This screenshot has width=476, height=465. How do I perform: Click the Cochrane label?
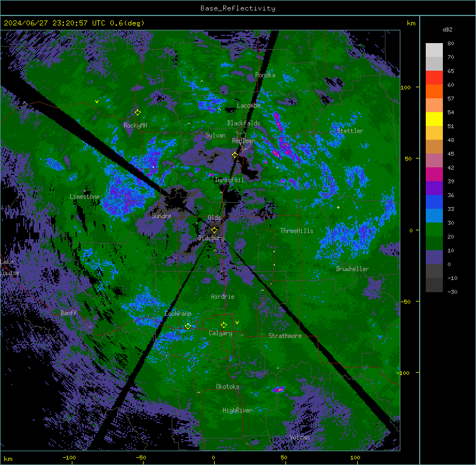178,314
